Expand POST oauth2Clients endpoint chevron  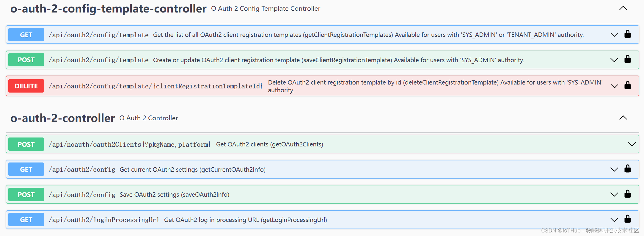coord(632,144)
